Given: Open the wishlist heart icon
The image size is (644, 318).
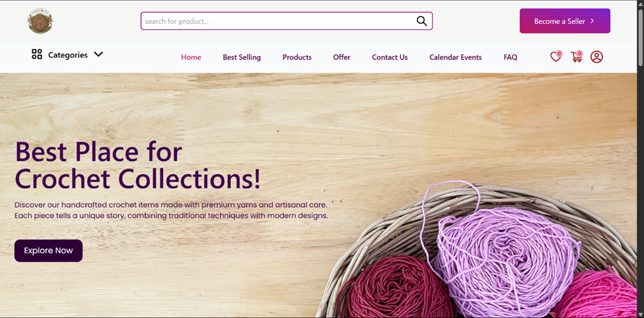Looking at the screenshot, I should click(555, 57).
